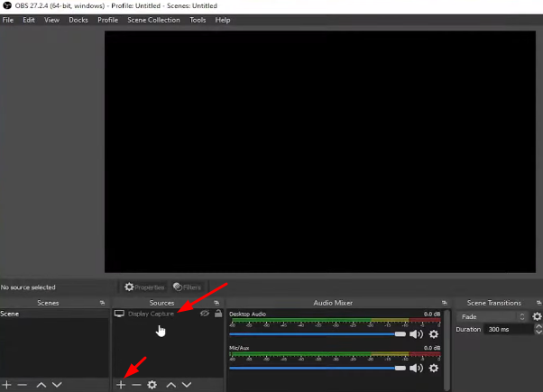Viewport: 543px width, 392px height.
Task: Pop out the Scenes dock icon
Action: [102, 303]
